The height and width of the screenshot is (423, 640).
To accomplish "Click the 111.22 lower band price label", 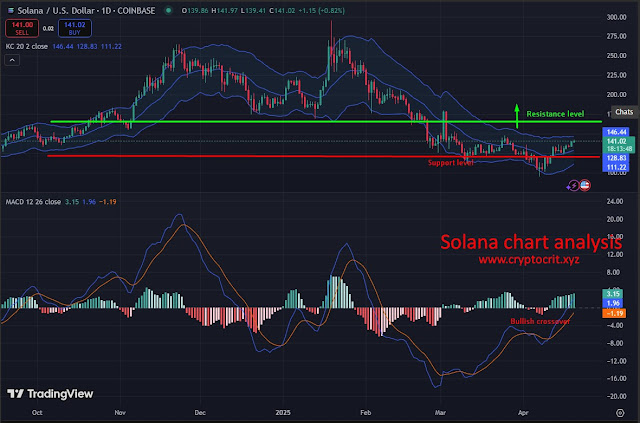I will [616, 167].
